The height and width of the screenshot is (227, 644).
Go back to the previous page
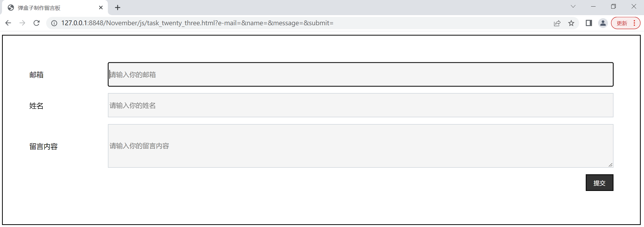pyautogui.click(x=8, y=23)
